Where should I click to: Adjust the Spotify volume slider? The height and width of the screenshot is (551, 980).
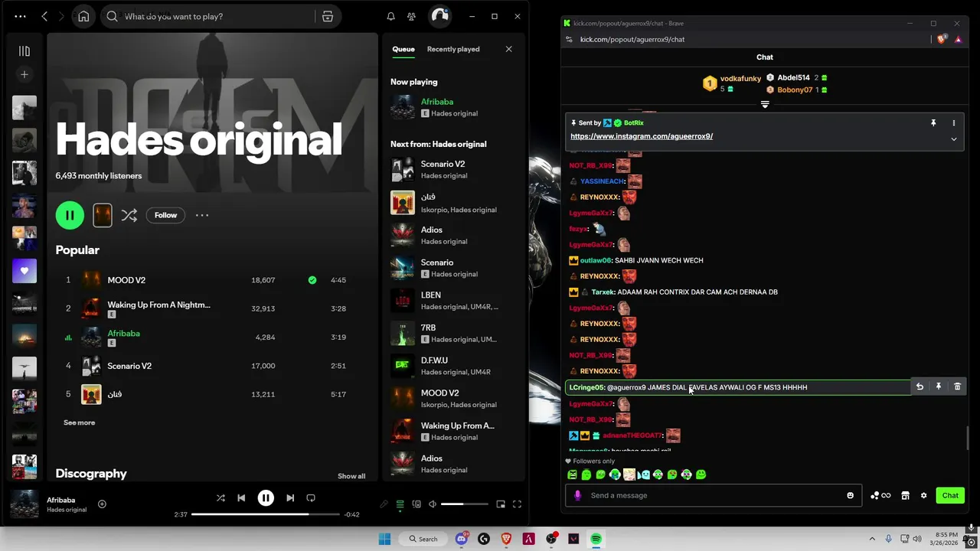point(464,504)
